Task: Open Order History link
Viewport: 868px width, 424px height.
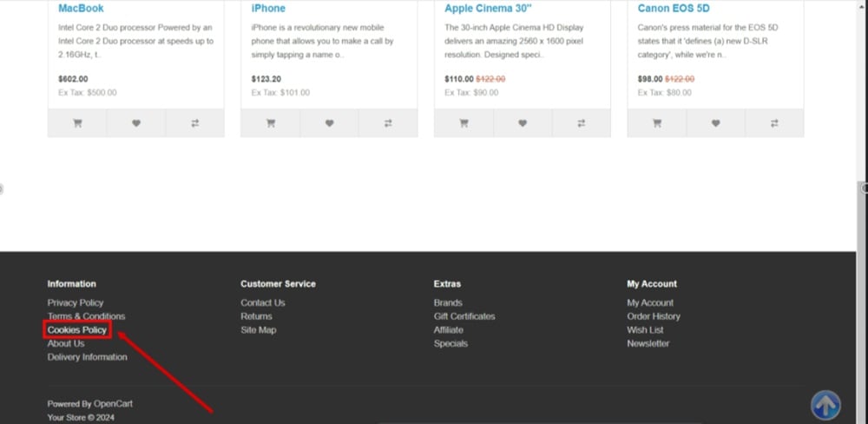Action: [654, 316]
